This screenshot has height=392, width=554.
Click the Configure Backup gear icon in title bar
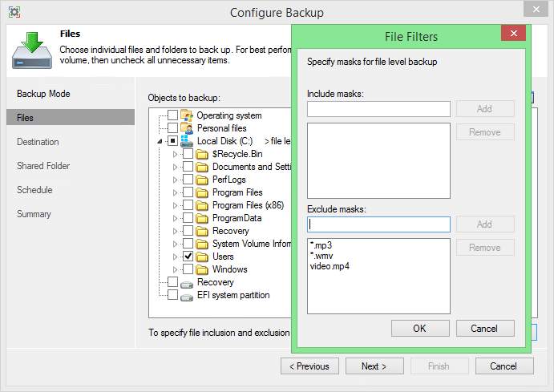(x=14, y=12)
